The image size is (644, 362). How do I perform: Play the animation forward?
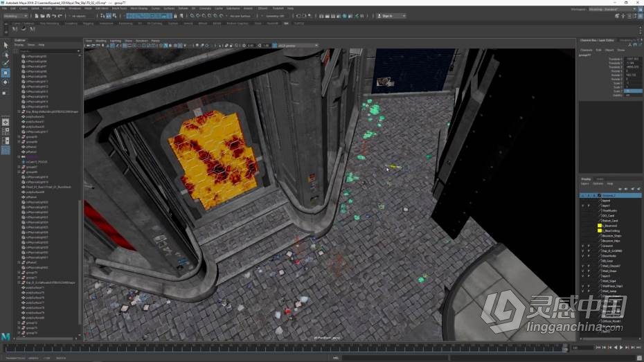[x=621, y=347]
